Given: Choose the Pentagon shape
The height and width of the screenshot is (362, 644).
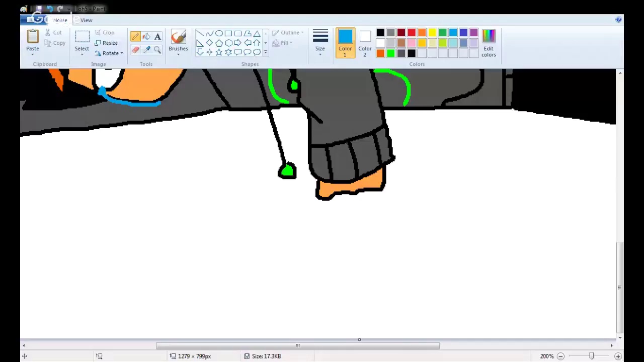Looking at the screenshot, I should 219,43.
